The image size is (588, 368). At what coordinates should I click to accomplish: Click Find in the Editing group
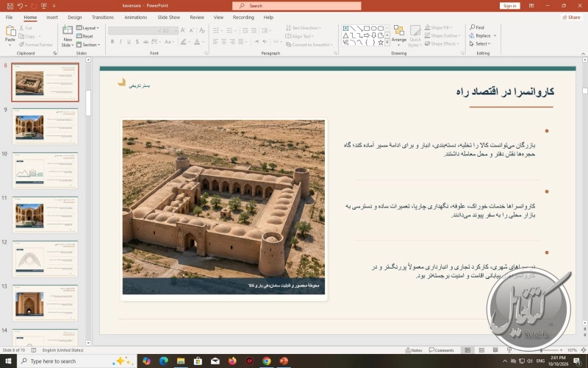477,27
